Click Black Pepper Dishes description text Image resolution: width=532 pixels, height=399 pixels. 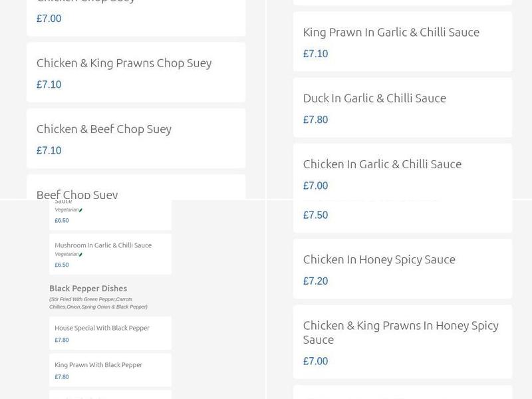coord(98,303)
